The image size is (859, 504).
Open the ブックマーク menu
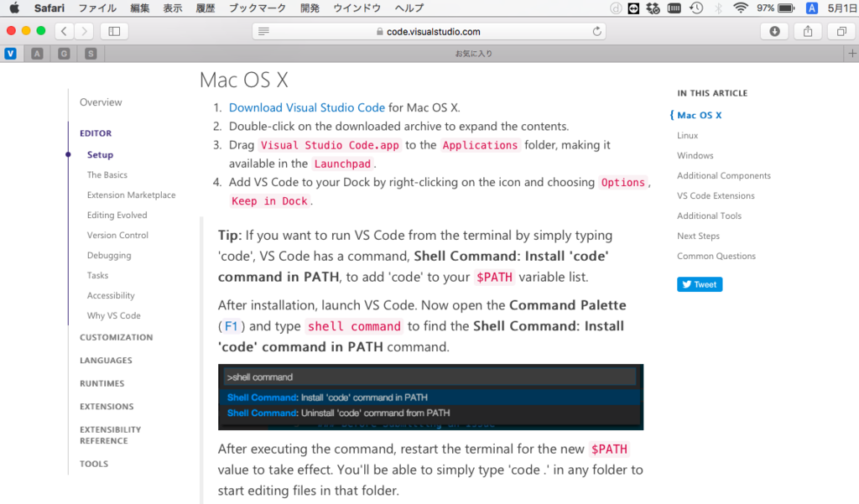click(x=258, y=8)
